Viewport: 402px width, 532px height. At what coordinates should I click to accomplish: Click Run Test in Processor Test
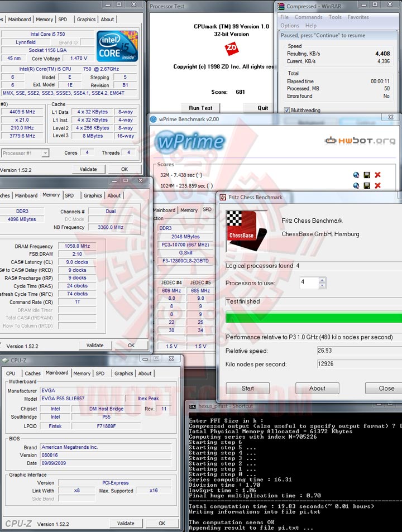pyautogui.click(x=200, y=108)
